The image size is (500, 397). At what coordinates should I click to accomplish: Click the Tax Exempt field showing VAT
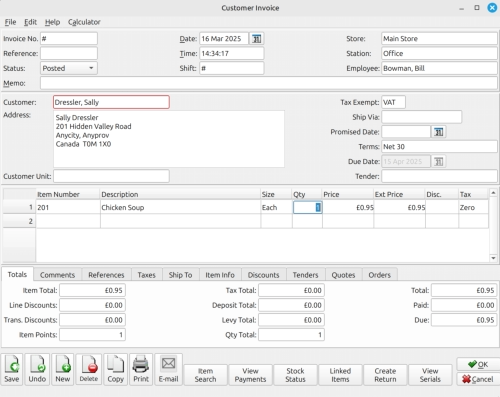[393, 102]
